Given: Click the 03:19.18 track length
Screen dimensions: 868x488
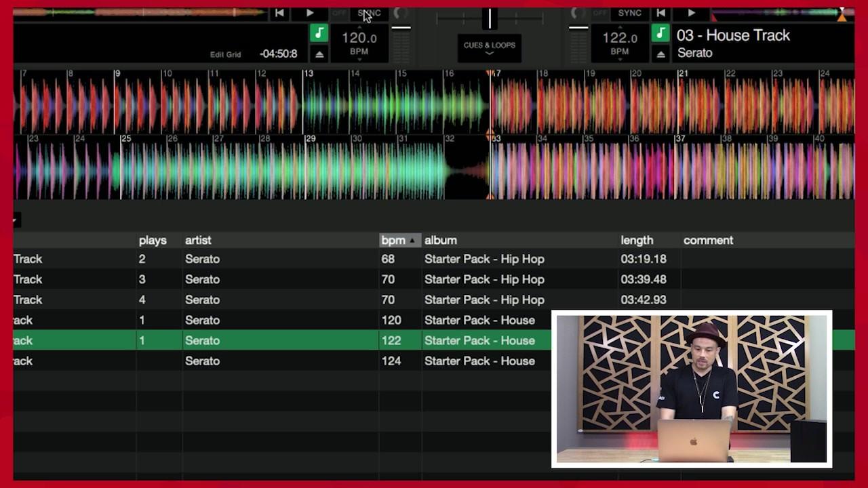Looking at the screenshot, I should tap(644, 259).
